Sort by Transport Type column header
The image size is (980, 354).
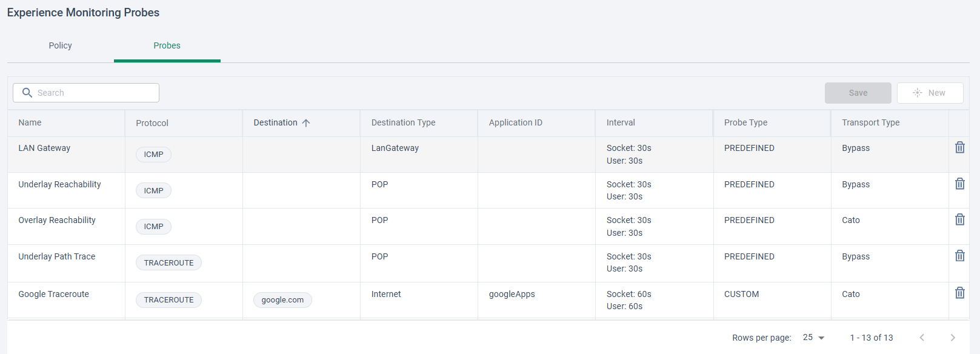pyautogui.click(x=870, y=122)
